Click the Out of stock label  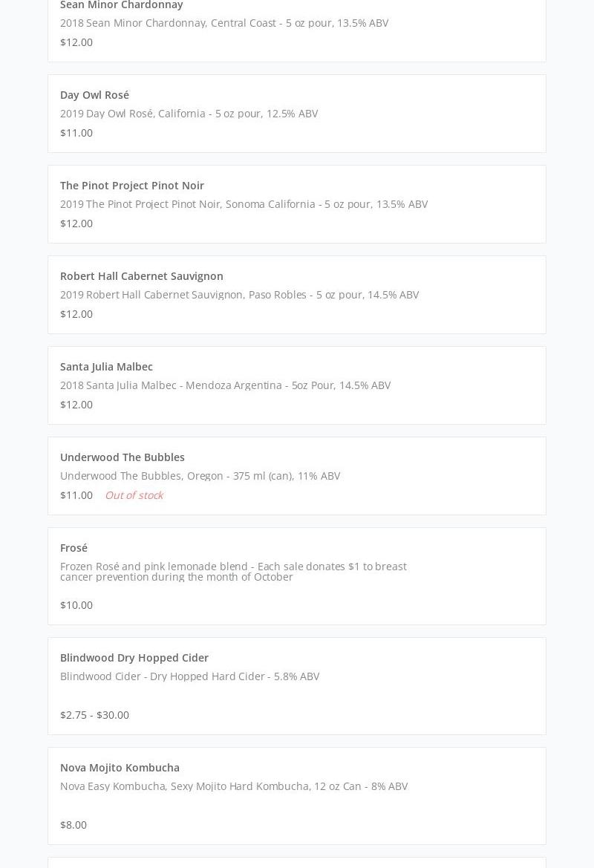pyautogui.click(x=134, y=495)
